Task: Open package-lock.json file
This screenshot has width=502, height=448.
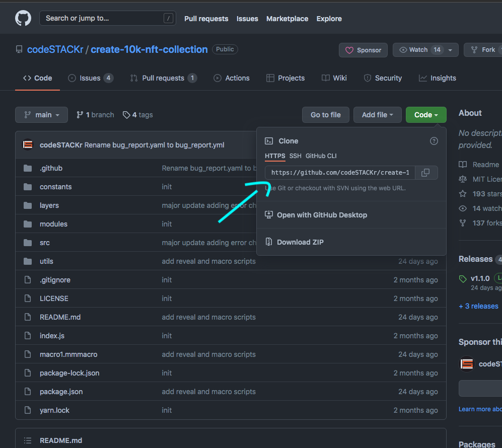Action: click(x=69, y=373)
